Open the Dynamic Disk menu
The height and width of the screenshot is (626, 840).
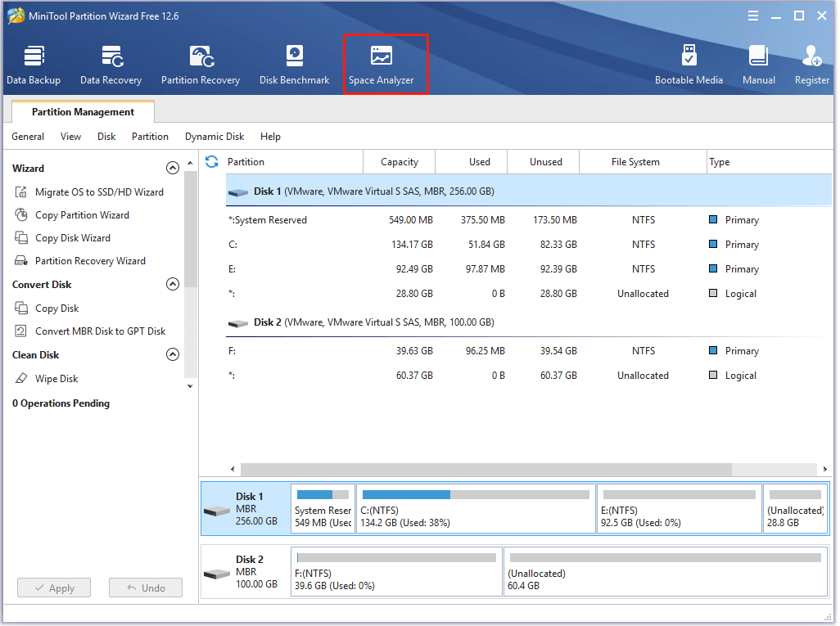point(215,137)
